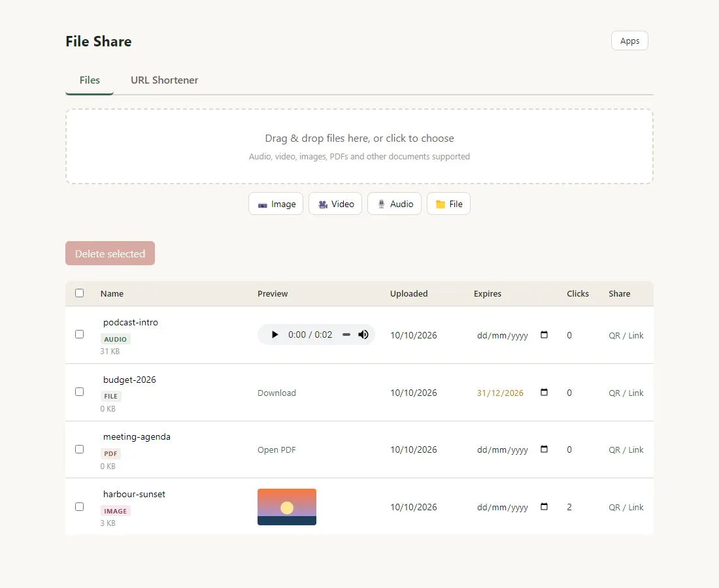Click the Uploaded column header
This screenshot has width=719, height=588.
409,294
